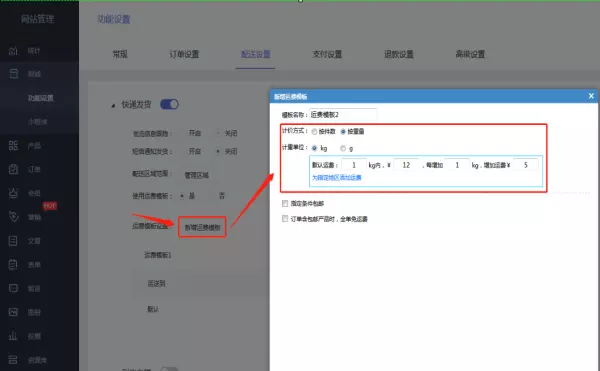Switch to the 订单设置 tab
This screenshot has width=600, height=371.
point(184,54)
